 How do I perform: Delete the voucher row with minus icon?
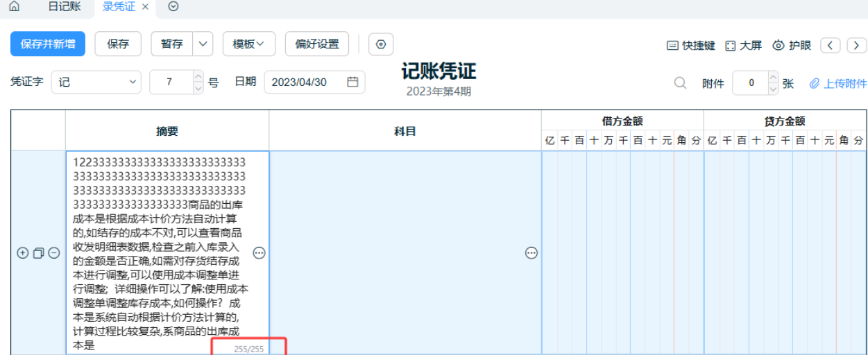[x=53, y=253]
